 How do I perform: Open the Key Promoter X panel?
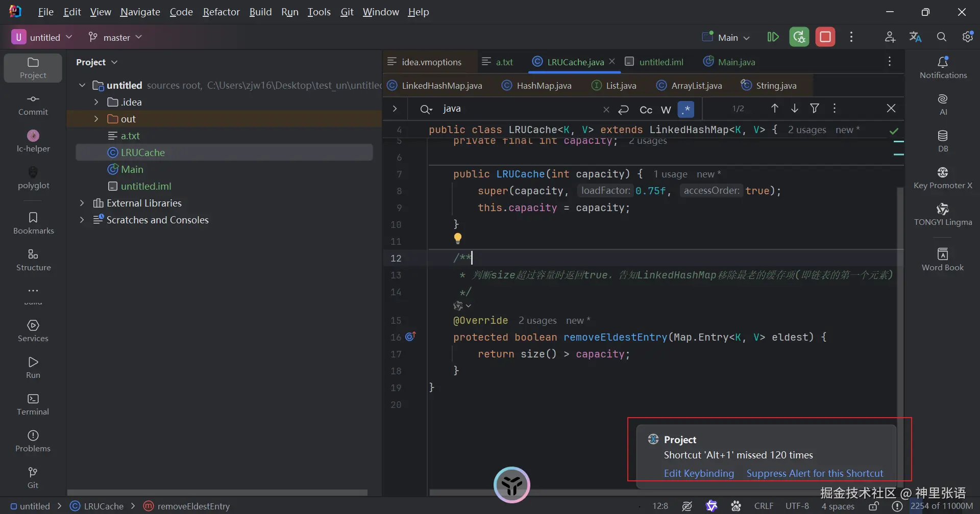[943, 178]
